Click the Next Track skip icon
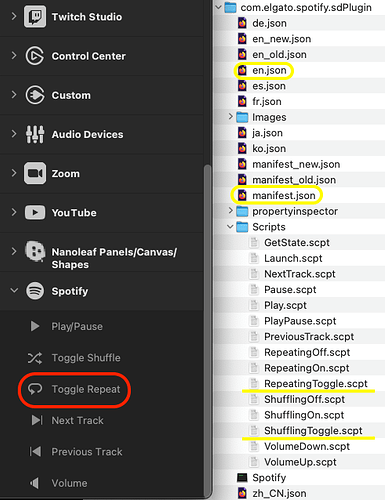 coord(37,420)
